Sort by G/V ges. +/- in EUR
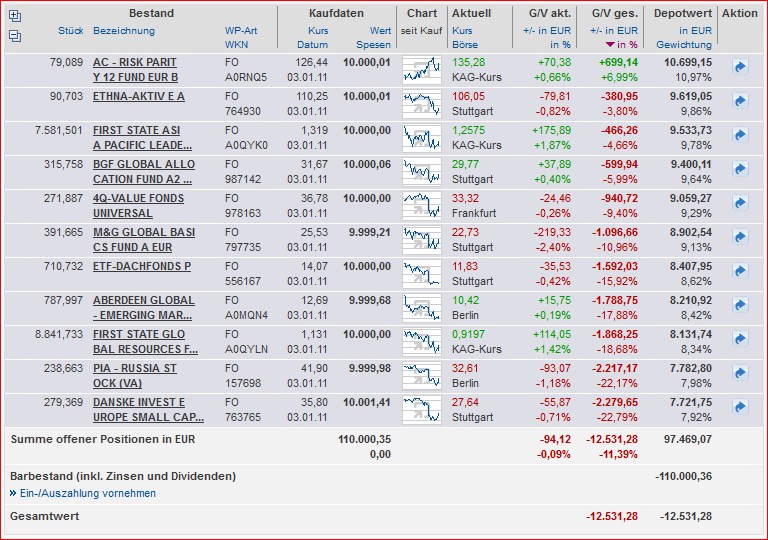 coord(614,31)
